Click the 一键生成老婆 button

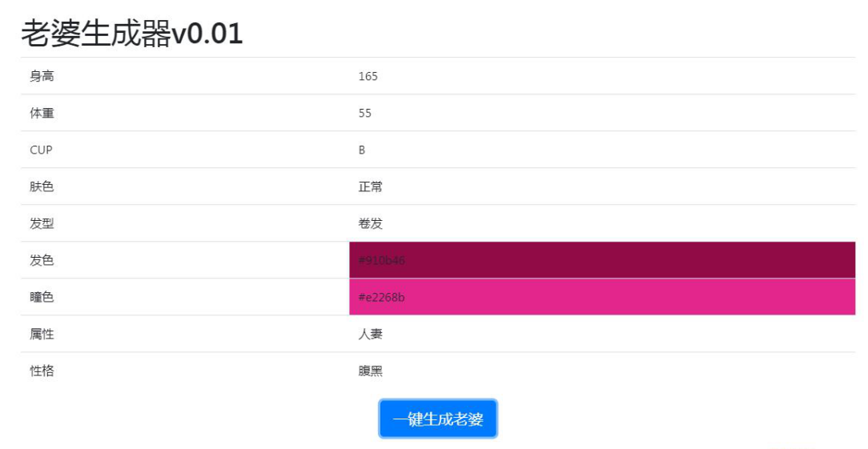(x=438, y=419)
